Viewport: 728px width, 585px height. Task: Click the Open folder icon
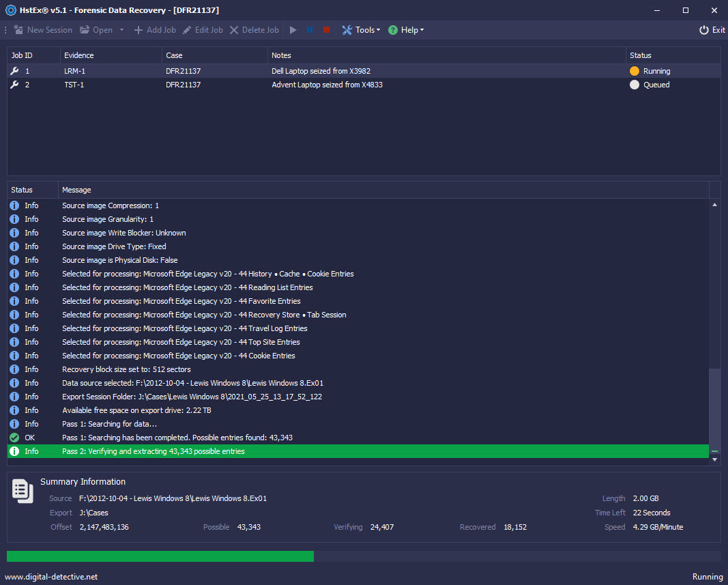click(x=85, y=30)
